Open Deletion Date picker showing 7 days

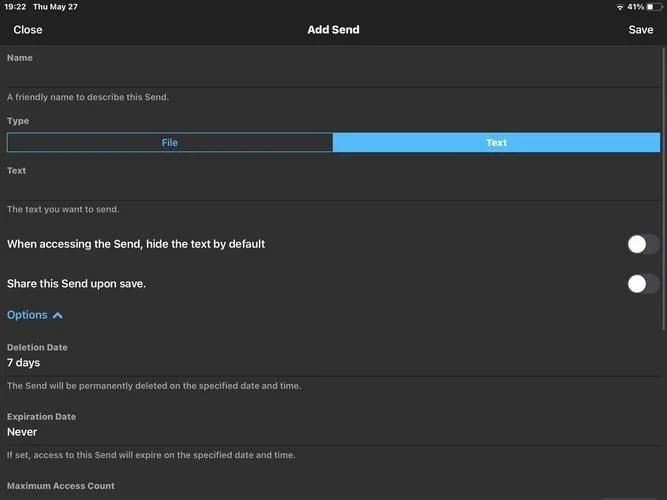point(334,363)
